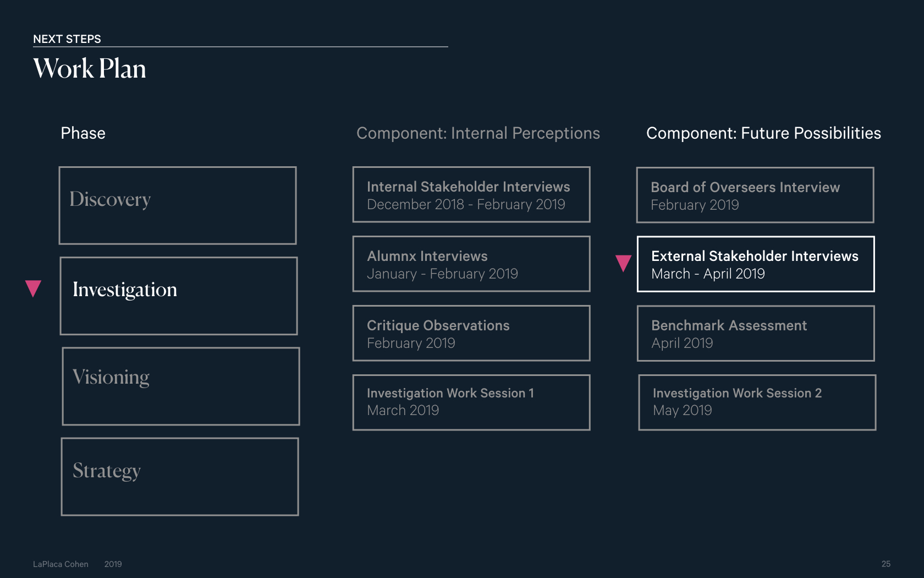Viewport: 924px width, 578px height.
Task: Open the Visioning phase box
Action: pos(181,386)
